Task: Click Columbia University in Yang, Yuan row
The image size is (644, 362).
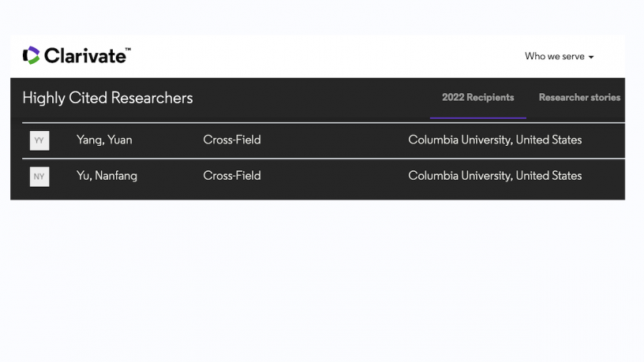Action: tap(495, 140)
